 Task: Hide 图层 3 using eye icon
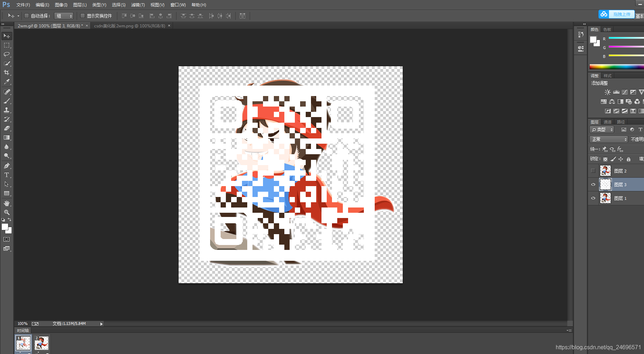point(593,184)
